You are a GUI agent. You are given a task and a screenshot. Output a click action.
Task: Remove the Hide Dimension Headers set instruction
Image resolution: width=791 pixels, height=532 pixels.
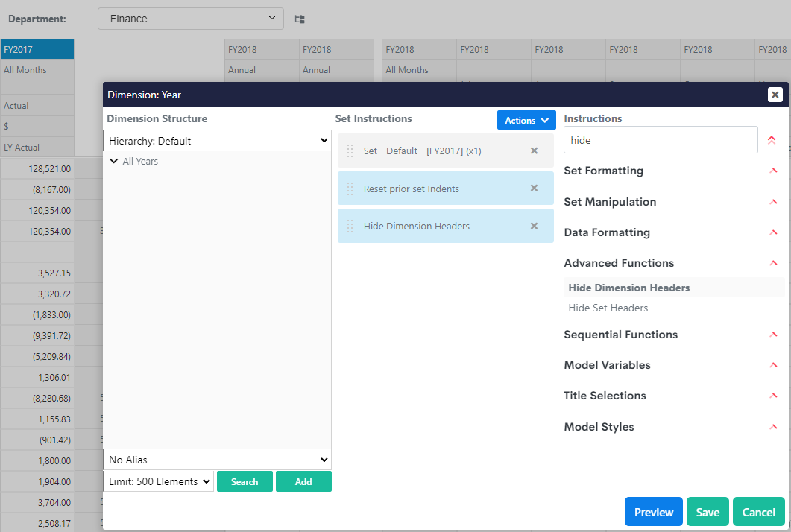534,226
